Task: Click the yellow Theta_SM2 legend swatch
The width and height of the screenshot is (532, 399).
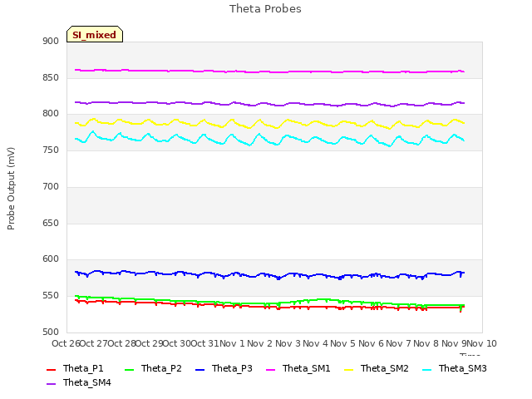Action: point(348,369)
